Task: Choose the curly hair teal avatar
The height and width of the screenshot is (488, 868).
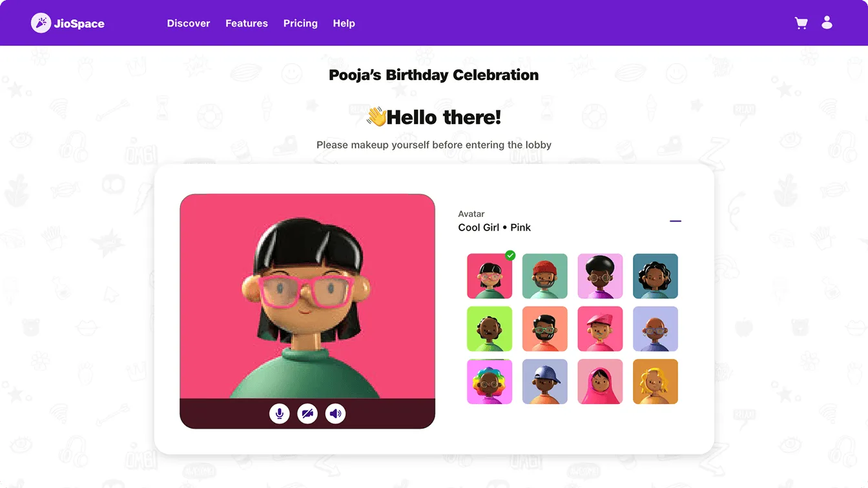Action: click(x=656, y=276)
